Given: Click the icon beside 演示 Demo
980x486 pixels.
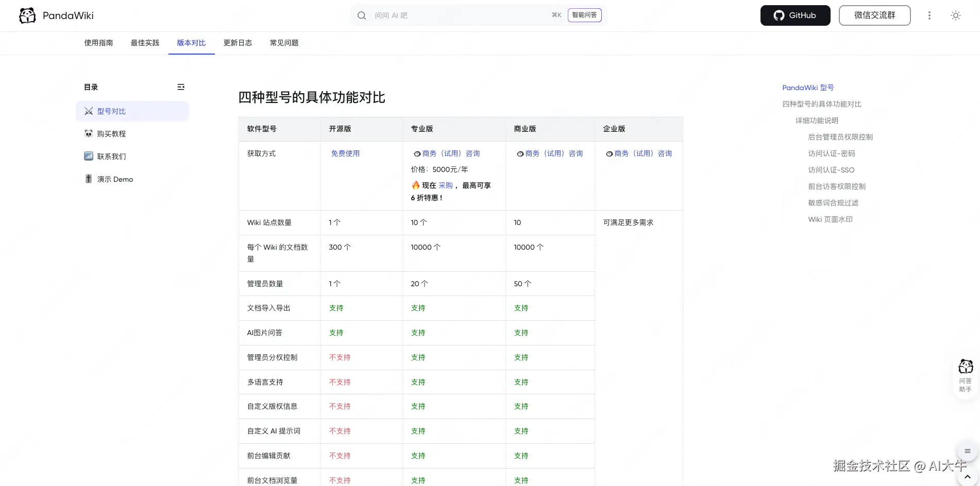Looking at the screenshot, I should (89, 179).
